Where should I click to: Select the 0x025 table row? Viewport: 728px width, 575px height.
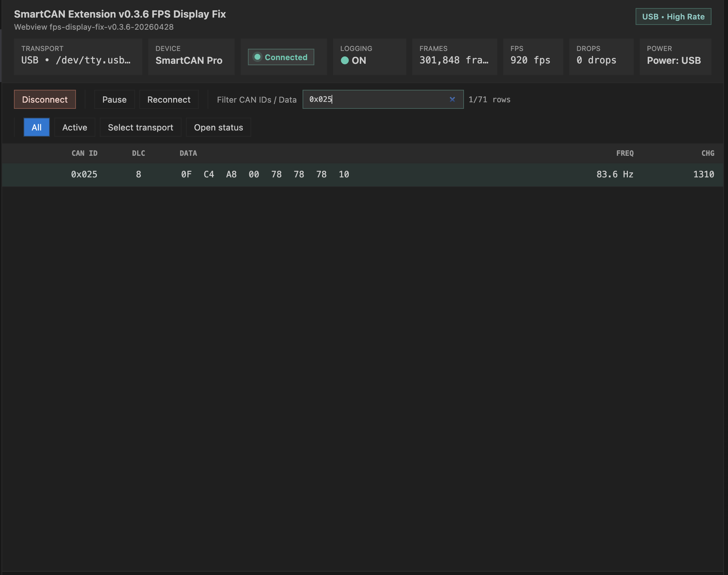pyautogui.click(x=362, y=174)
